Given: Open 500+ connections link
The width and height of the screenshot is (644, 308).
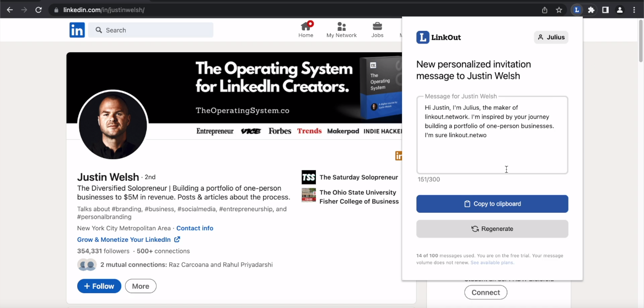Looking at the screenshot, I should [163, 251].
